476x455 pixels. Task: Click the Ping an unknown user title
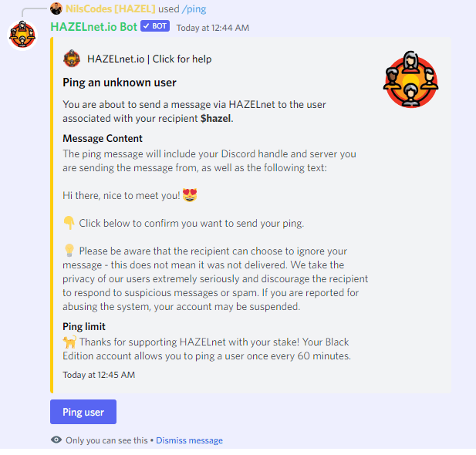[120, 83]
